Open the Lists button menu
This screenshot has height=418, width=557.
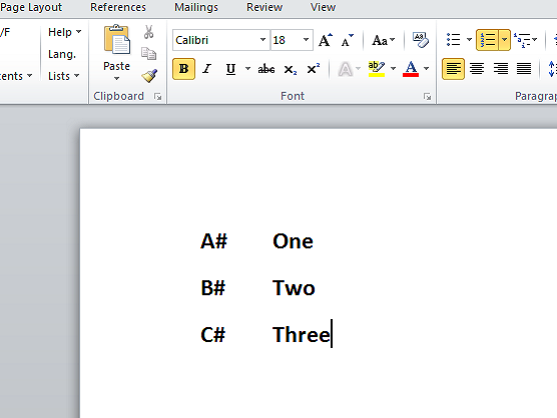64,76
